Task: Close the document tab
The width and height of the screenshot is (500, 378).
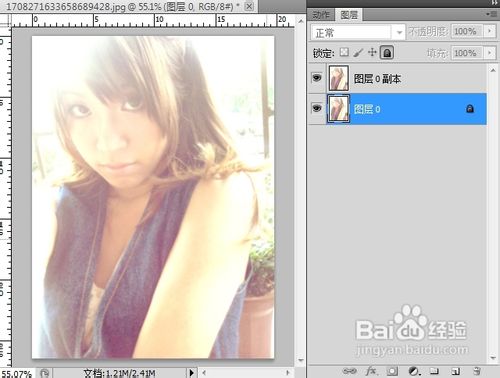Action: tap(249, 6)
